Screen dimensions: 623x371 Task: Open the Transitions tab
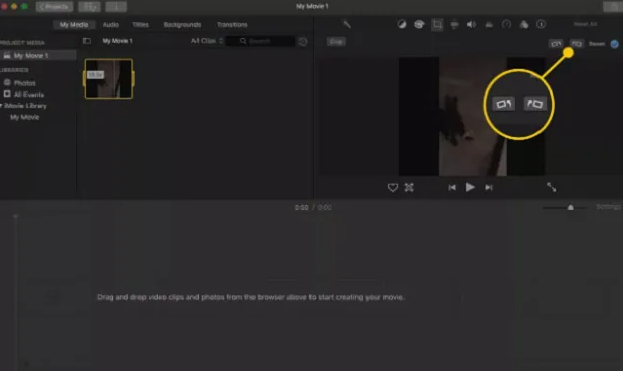[x=232, y=25]
